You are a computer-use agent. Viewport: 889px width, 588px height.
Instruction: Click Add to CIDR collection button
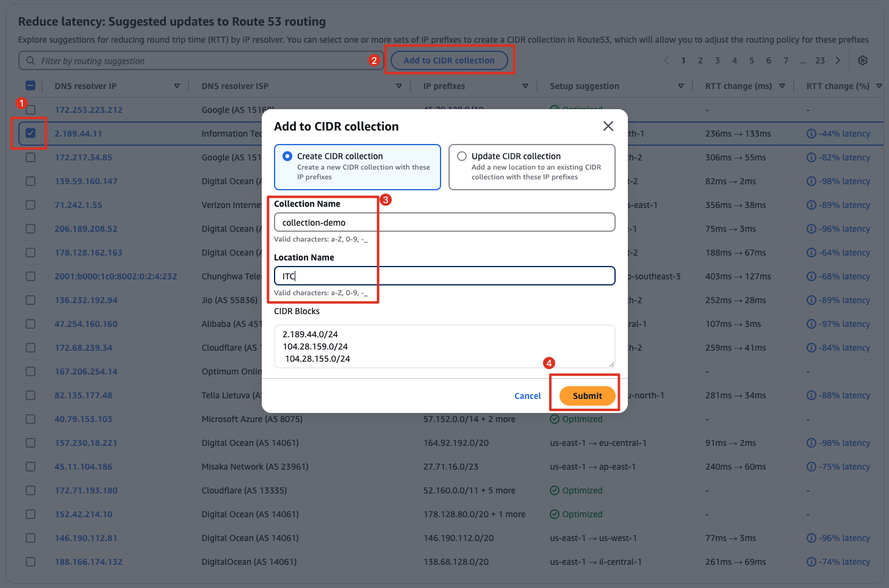[x=449, y=60]
